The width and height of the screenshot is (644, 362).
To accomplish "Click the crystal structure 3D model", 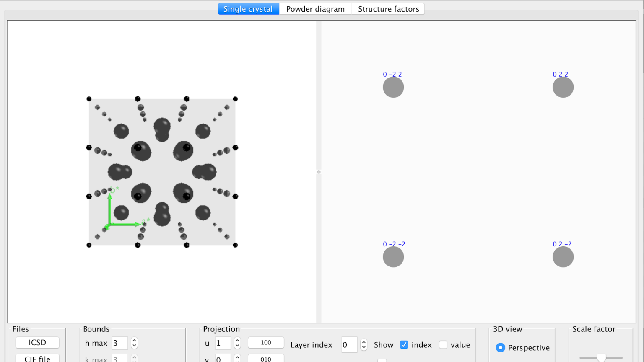I will tap(162, 172).
